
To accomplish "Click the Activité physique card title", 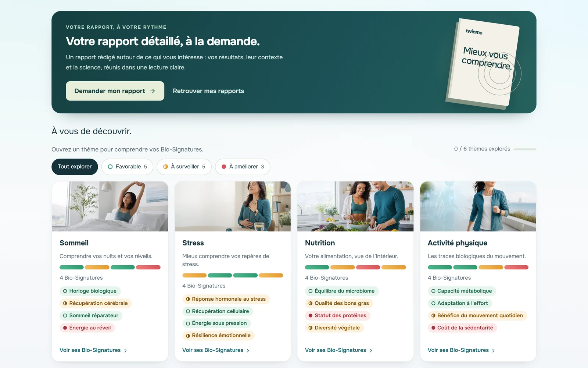I will point(458,243).
